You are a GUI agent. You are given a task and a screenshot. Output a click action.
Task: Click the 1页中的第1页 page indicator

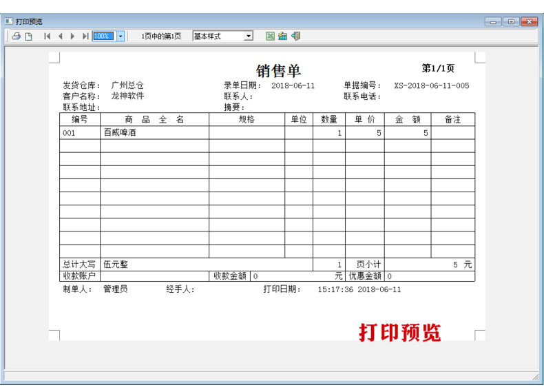[x=161, y=36]
